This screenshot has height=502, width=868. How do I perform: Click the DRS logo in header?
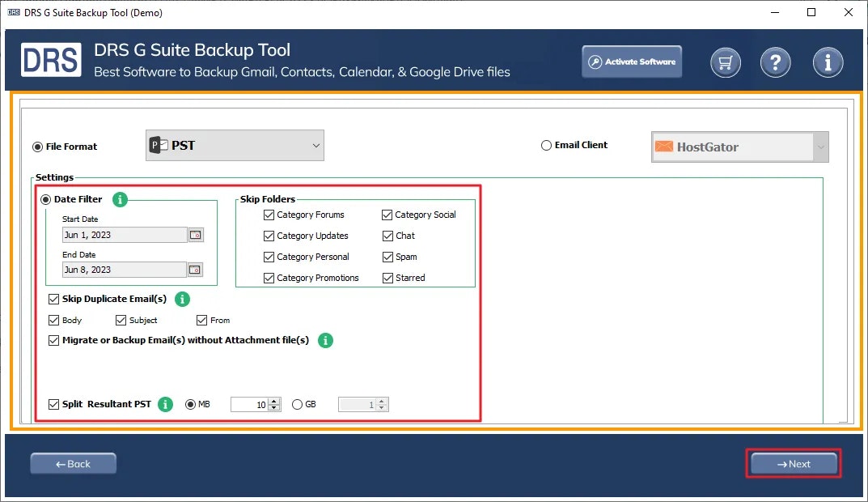click(51, 60)
